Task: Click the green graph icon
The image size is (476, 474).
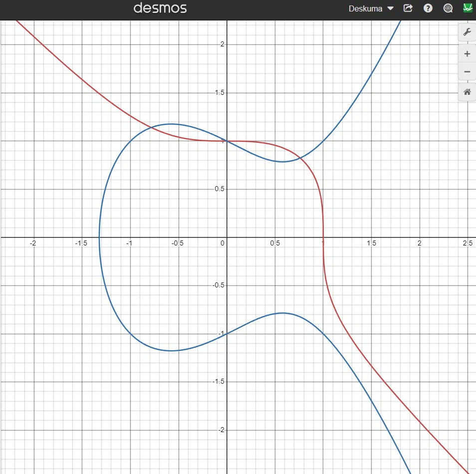Action: (468, 8)
